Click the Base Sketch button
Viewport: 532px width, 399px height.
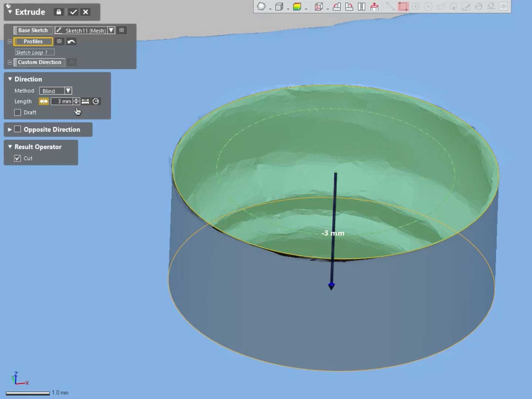(33, 30)
